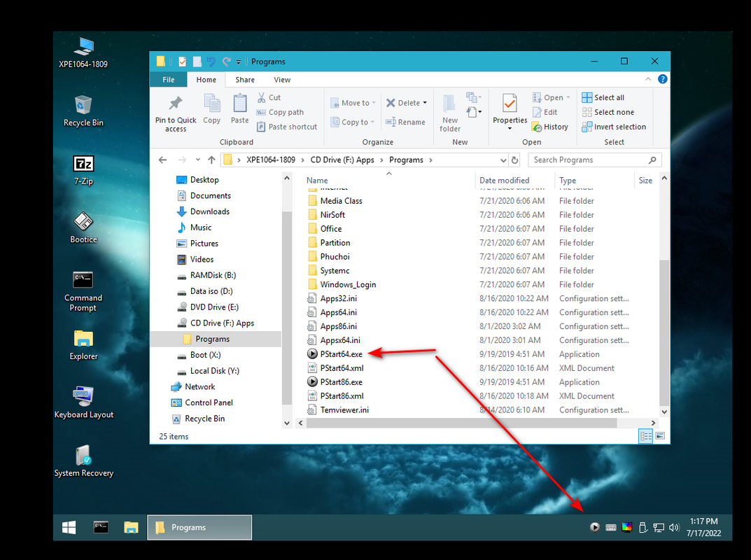
Task: Open the Open command dropdown
Action: [568, 97]
